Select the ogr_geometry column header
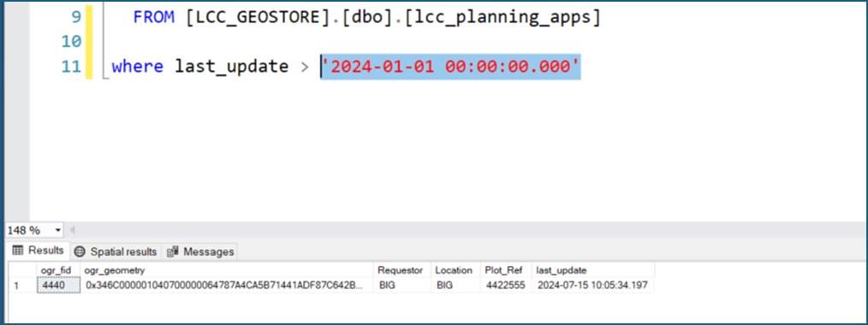This screenshot has height=325, width=868. click(227, 270)
